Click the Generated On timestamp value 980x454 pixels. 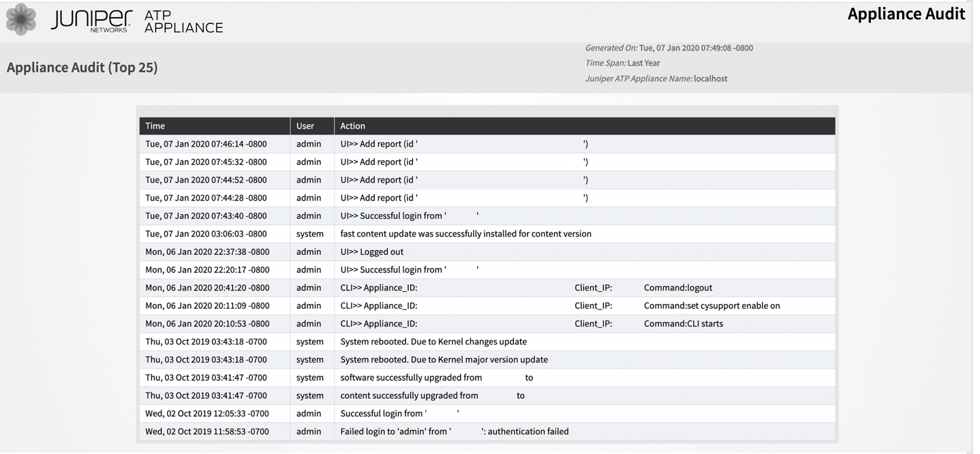tap(696, 48)
